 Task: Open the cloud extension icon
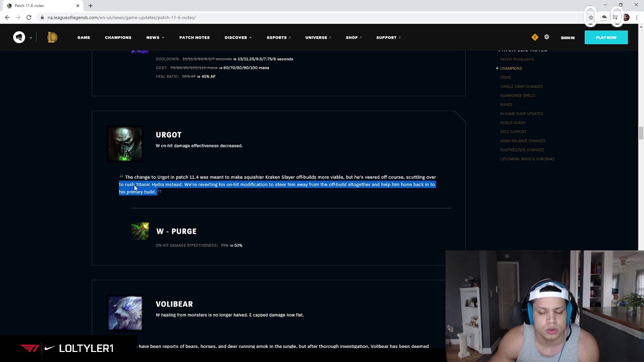click(x=604, y=17)
